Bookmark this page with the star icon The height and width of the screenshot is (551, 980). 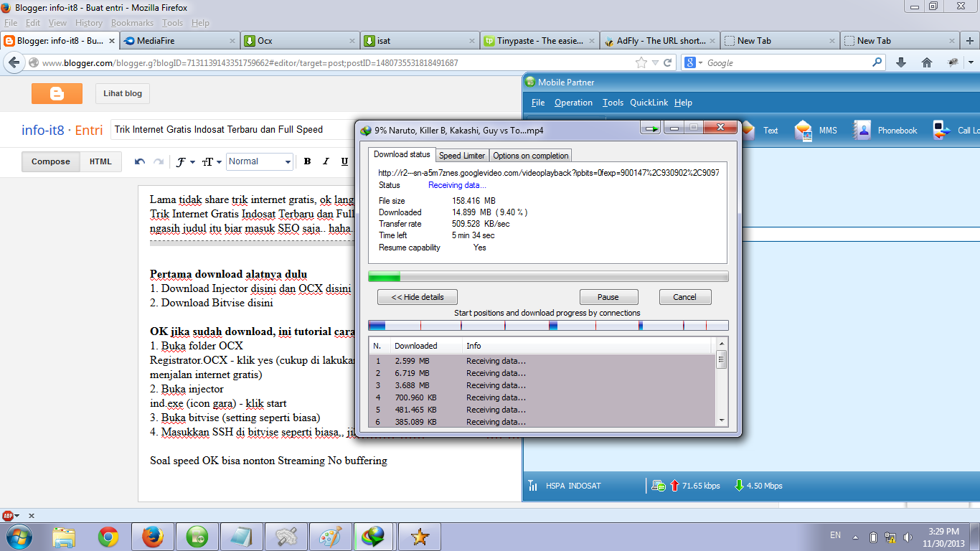(x=641, y=63)
